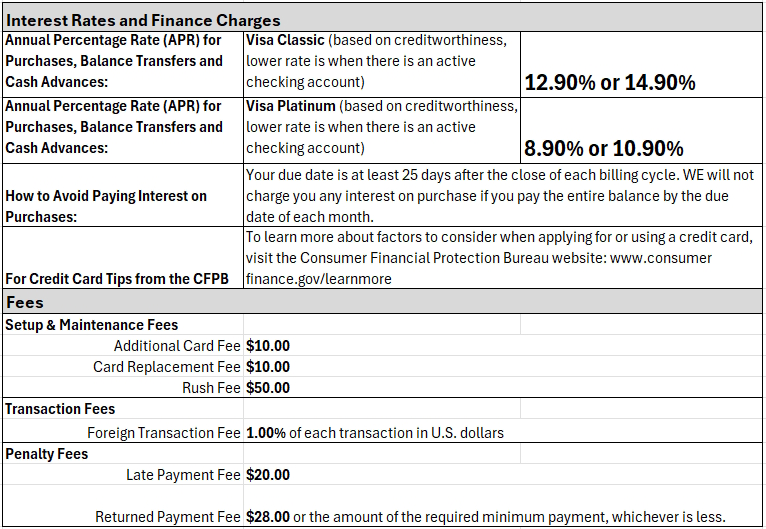Screen dimensions: 766x529
Task: Click the 12.90% or 14.90% rate cell
Action: pyautogui.click(x=610, y=83)
